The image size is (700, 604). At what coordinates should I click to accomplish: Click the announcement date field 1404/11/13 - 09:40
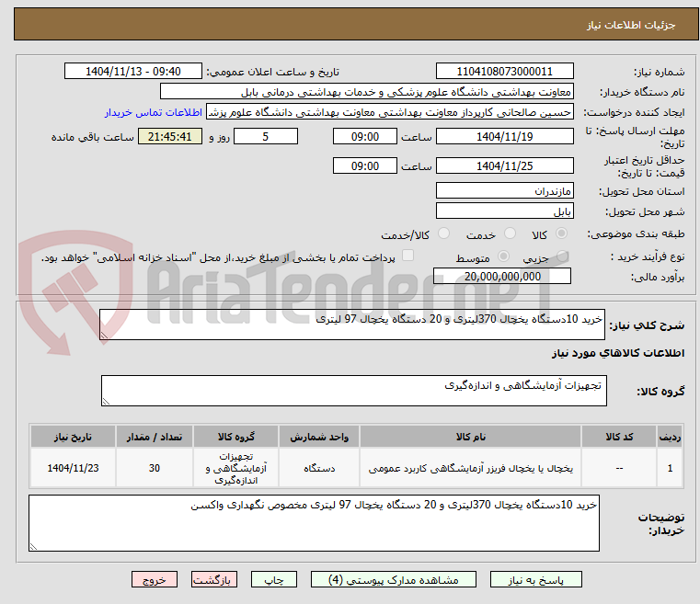tap(133, 71)
